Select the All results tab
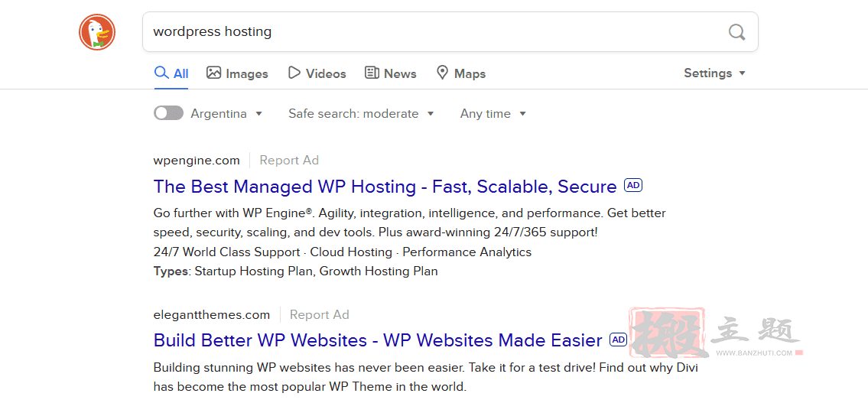Viewport: 868px width, 416px height. click(x=171, y=73)
